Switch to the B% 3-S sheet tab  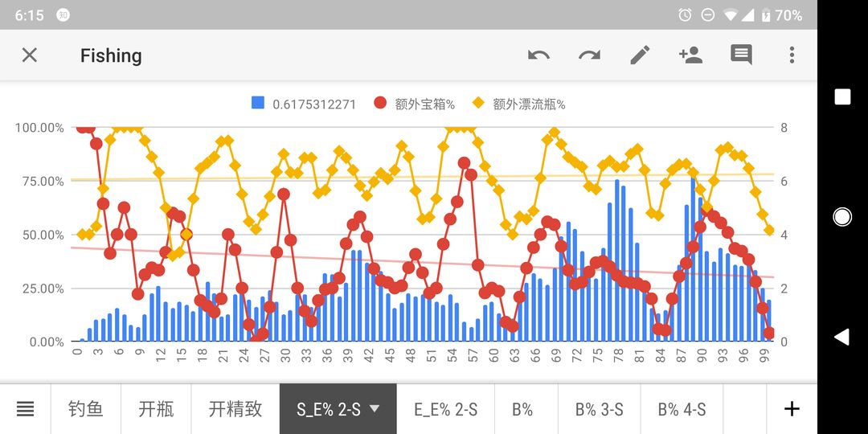[599, 409]
